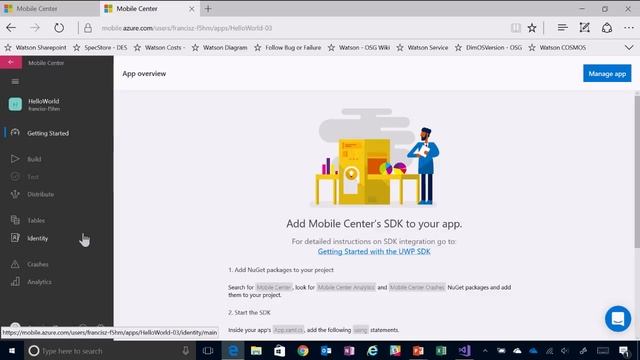Open the chat support bubble

[x=618, y=319]
